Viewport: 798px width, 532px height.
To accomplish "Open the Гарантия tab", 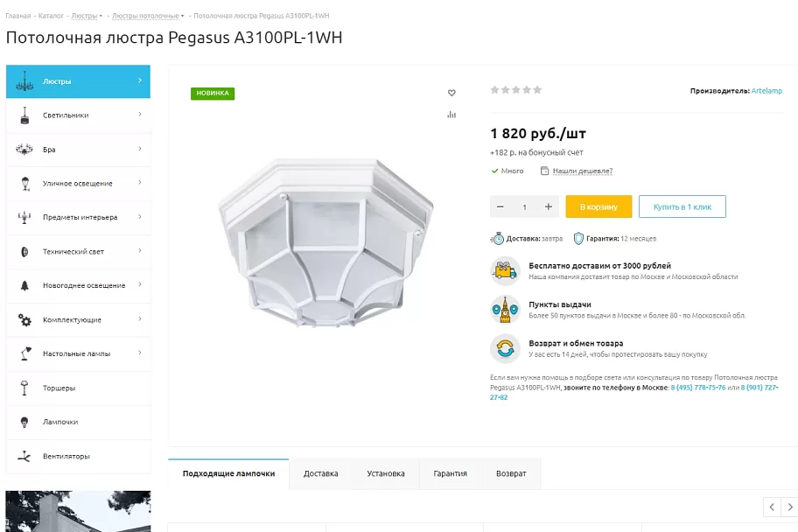I will 450,473.
